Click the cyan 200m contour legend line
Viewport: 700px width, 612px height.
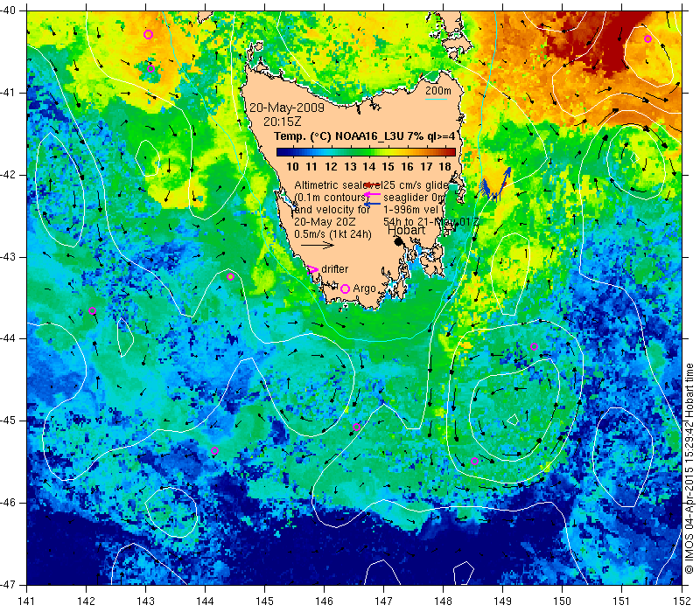436,99
